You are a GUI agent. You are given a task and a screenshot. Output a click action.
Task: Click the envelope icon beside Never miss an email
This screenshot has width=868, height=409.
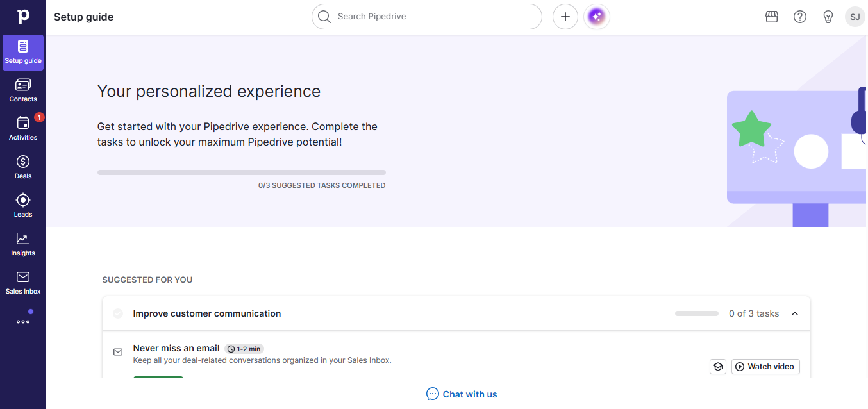point(118,352)
